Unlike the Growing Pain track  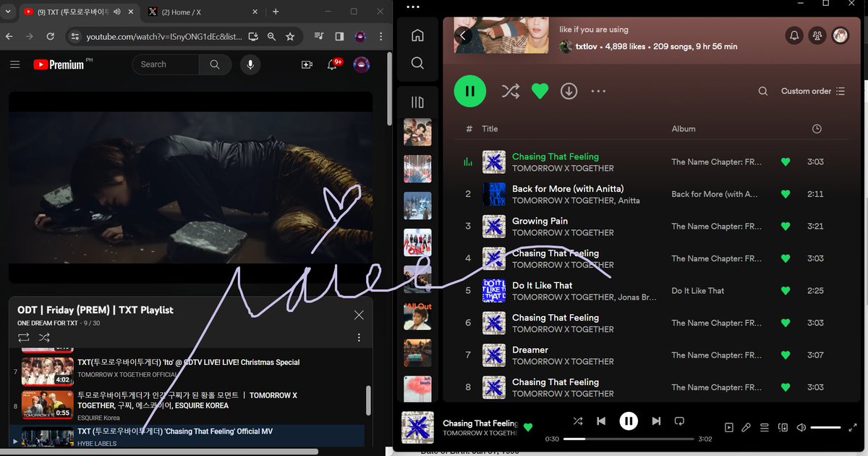point(786,226)
